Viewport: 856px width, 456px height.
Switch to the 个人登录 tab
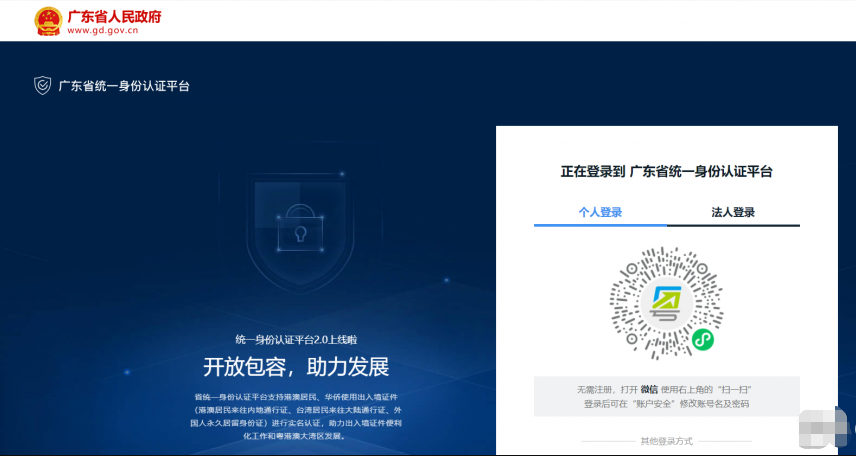tap(601, 212)
